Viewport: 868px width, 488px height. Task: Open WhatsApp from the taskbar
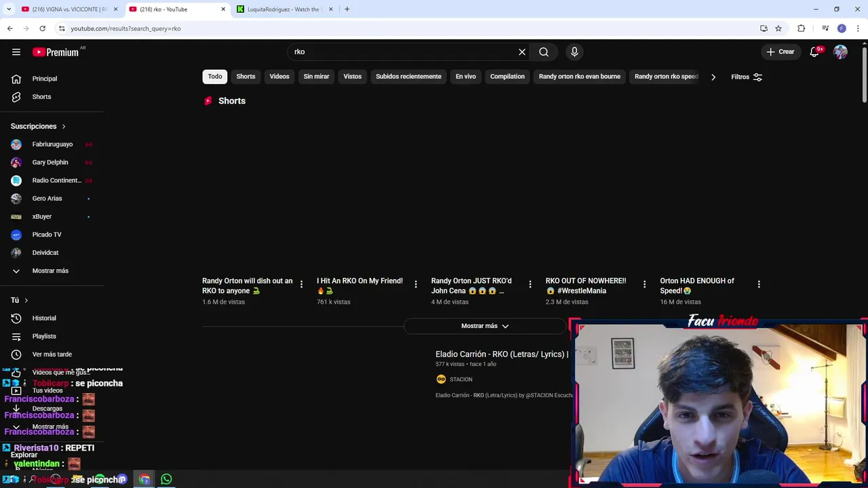(x=166, y=480)
